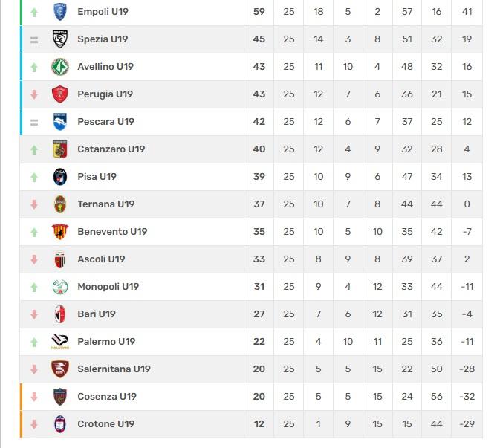Click the Pisa U19 club crest

click(x=60, y=177)
